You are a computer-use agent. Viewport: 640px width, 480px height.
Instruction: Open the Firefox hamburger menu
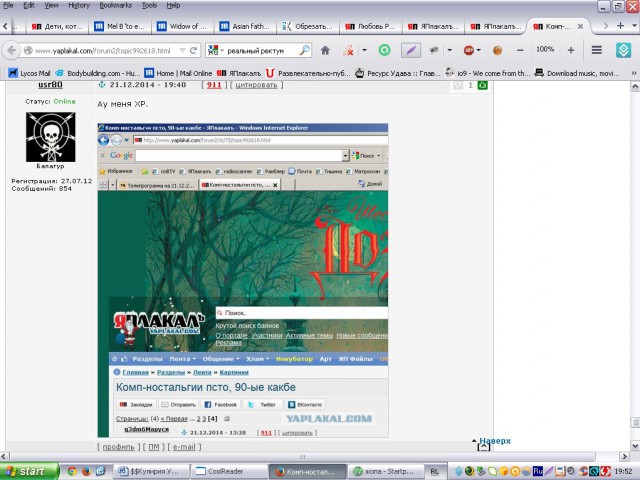click(596, 50)
